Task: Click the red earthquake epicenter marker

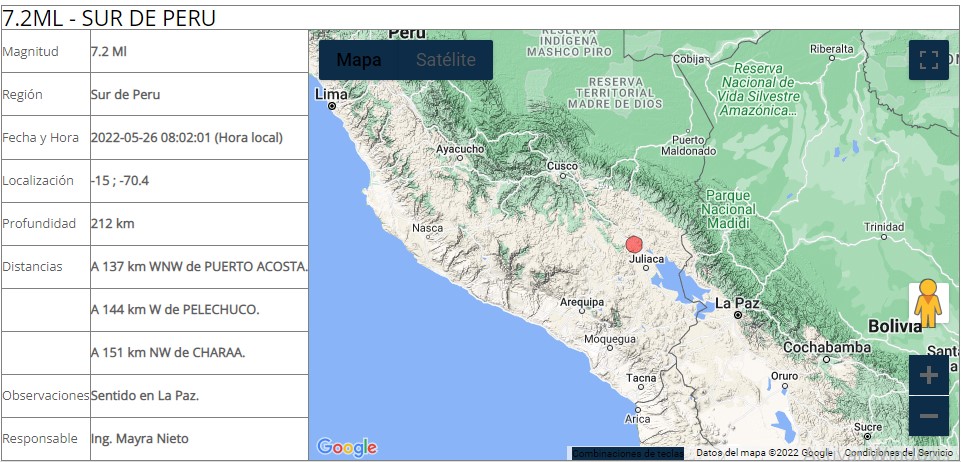Action: pyautogui.click(x=633, y=244)
